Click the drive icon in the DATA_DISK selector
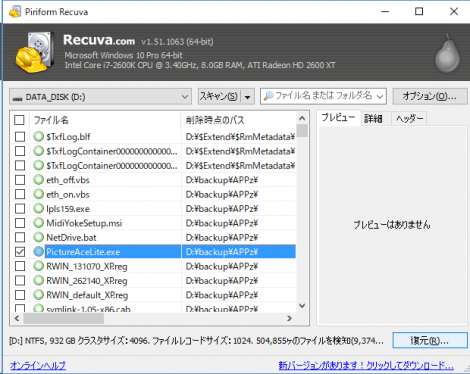Viewport: 470px width, 374px height. [17, 98]
